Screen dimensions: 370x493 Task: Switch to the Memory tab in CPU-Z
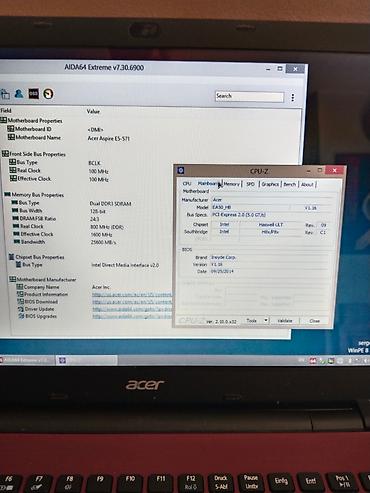coord(232,184)
